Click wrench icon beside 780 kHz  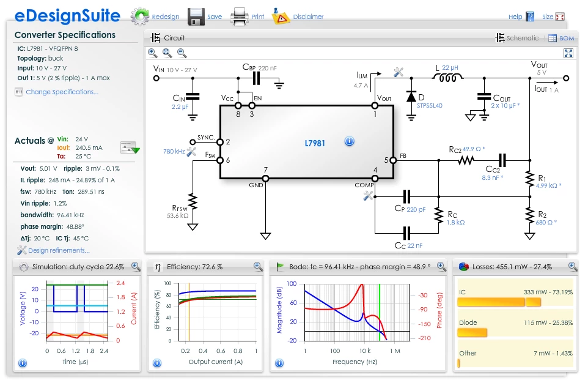pyautogui.click(x=192, y=152)
